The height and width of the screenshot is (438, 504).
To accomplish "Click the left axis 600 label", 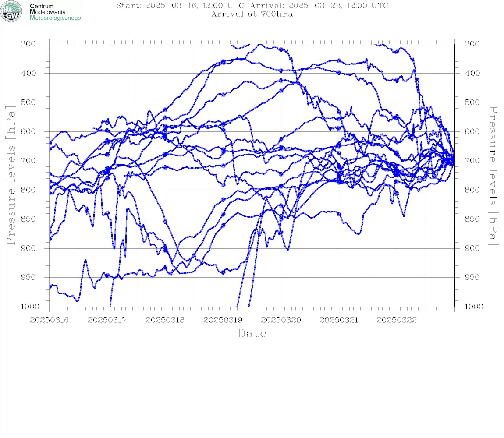I will pyautogui.click(x=28, y=131).
